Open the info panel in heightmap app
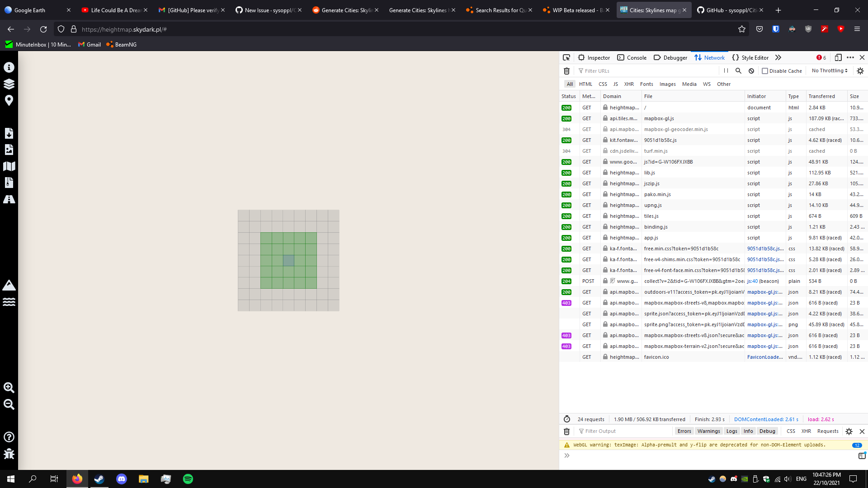 pos(9,67)
